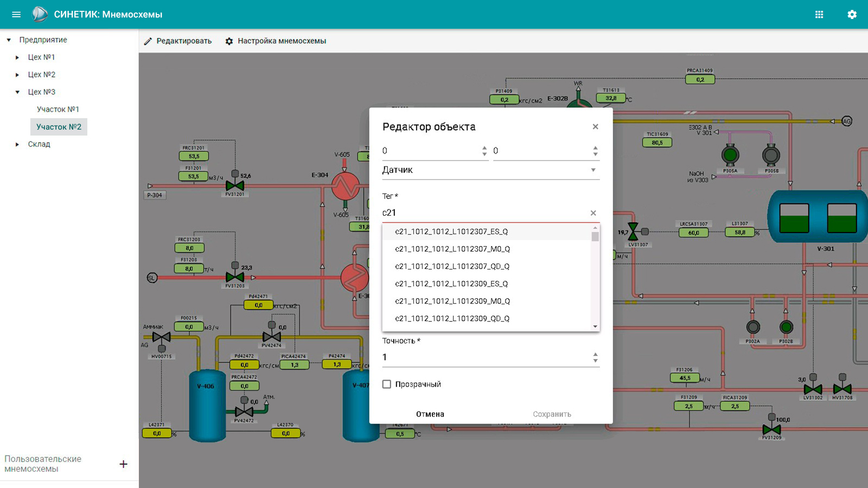Close the Редактор объекта dialog
The height and width of the screenshot is (488, 868).
[595, 126]
